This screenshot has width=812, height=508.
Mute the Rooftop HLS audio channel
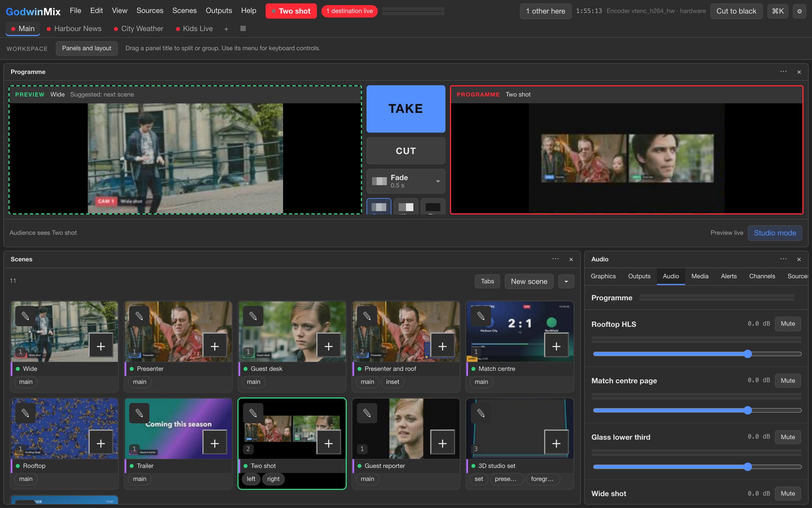point(788,323)
